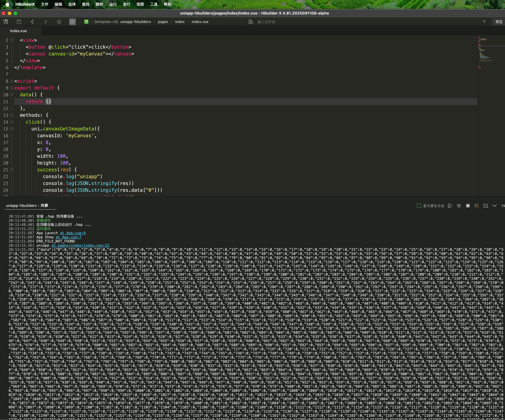Image resolution: width=505 pixels, height=420 pixels.
Task: Click the pages breadcrumb segment
Action: [x=163, y=22]
